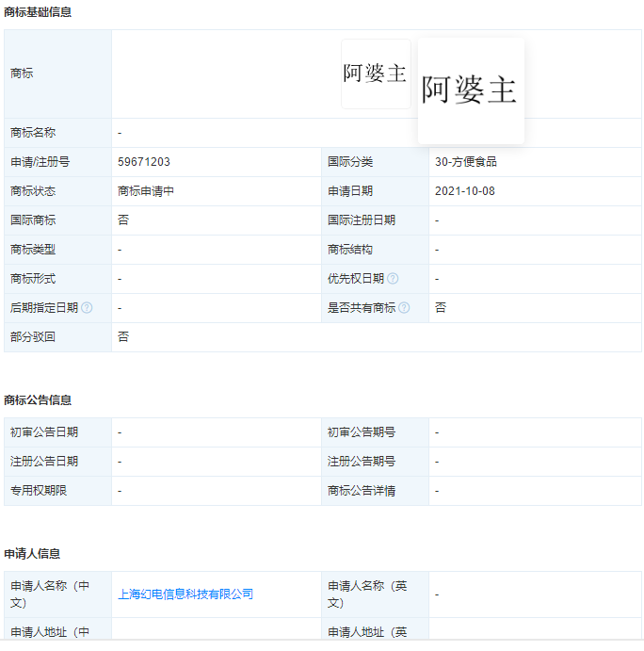The height and width of the screenshot is (651, 644).
Task: Click help icon next to 是否共有商标
Action: click(404, 308)
